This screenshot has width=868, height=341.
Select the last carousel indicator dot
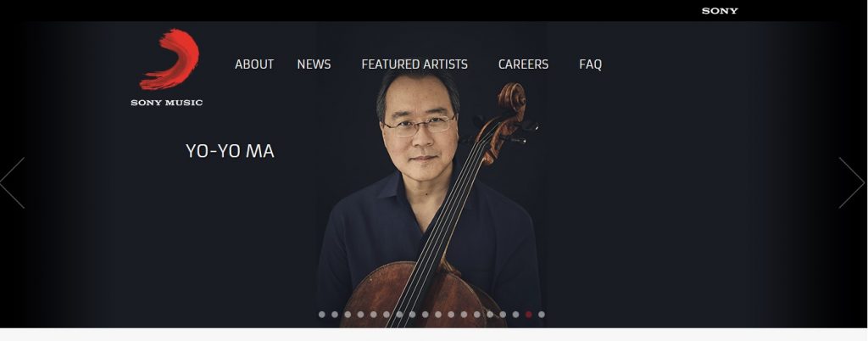tap(542, 315)
